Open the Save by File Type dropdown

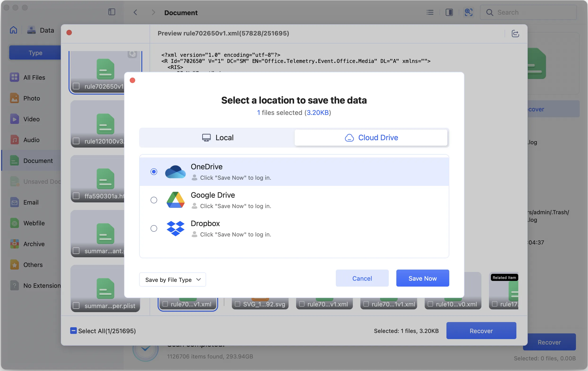click(x=172, y=279)
